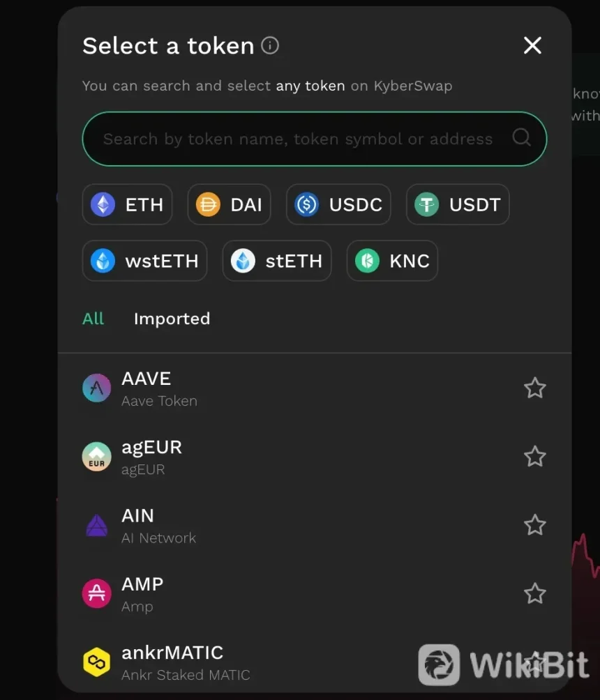
Task: Click the search magnifier icon
Action: 521,137
